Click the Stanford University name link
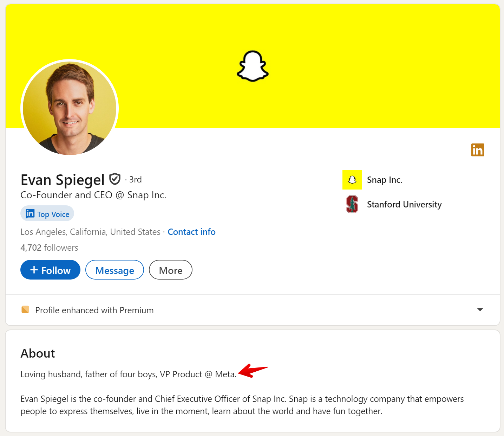 pyautogui.click(x=404, y=205)
